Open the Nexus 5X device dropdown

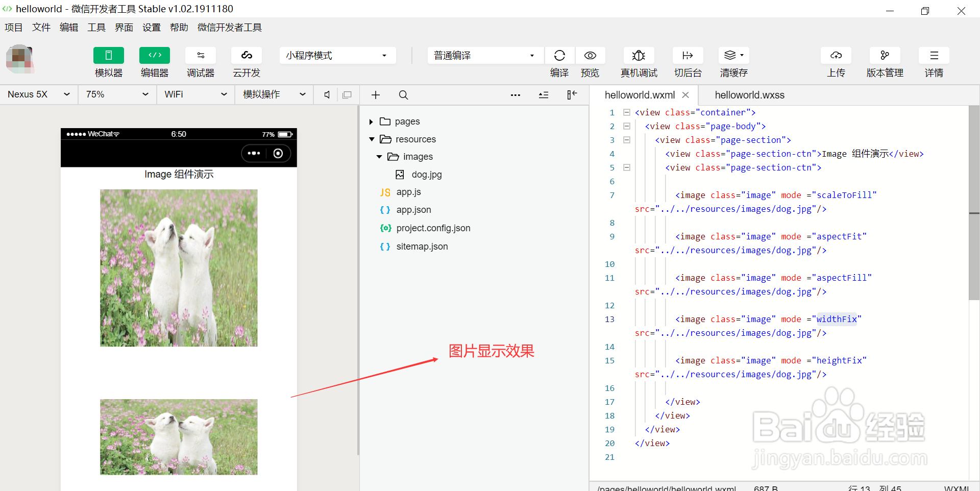39,94
